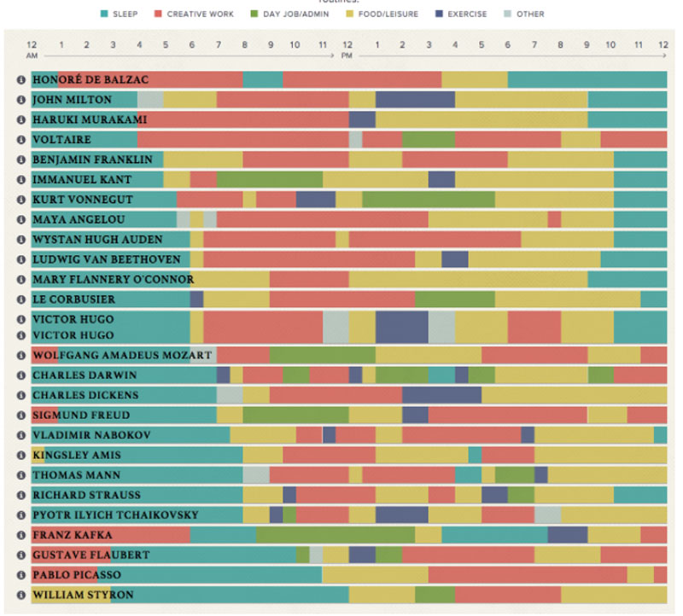Screen dimensions: 683x616
Task: Click the info icon for Voltaire
Action: 20,140
